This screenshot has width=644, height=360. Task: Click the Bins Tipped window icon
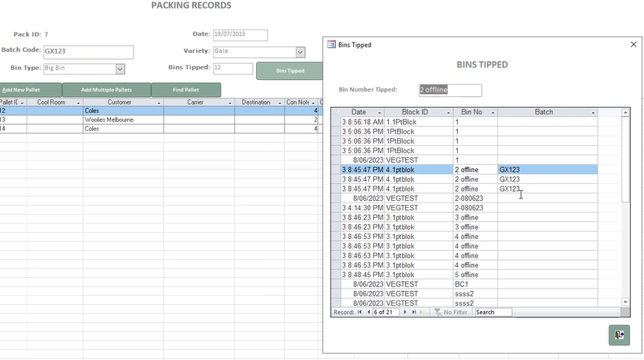click(x=332, y=45)
